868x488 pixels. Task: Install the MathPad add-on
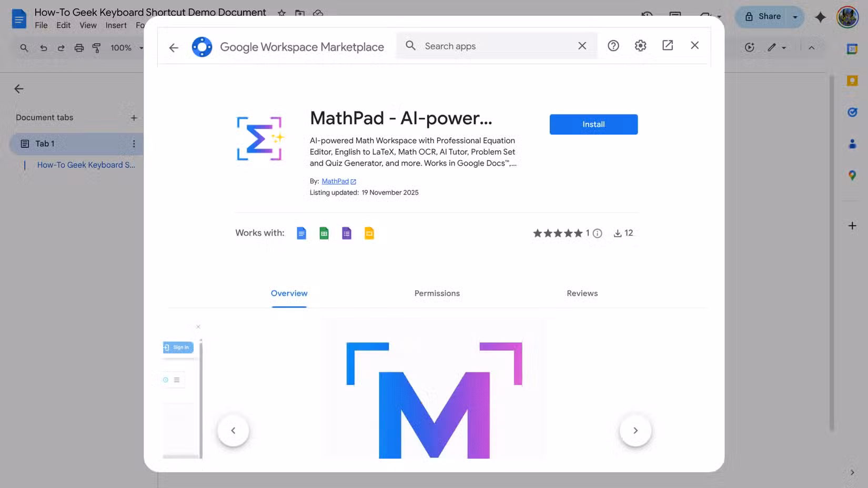593,124
